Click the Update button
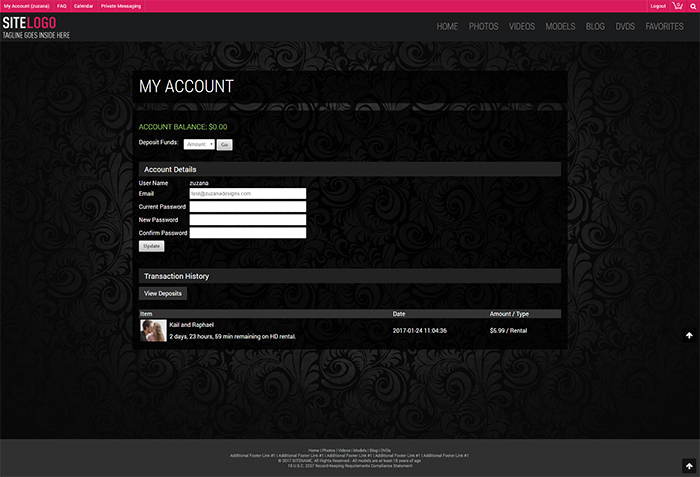This screenshot has height=477, width=700. tap(151, 246)
